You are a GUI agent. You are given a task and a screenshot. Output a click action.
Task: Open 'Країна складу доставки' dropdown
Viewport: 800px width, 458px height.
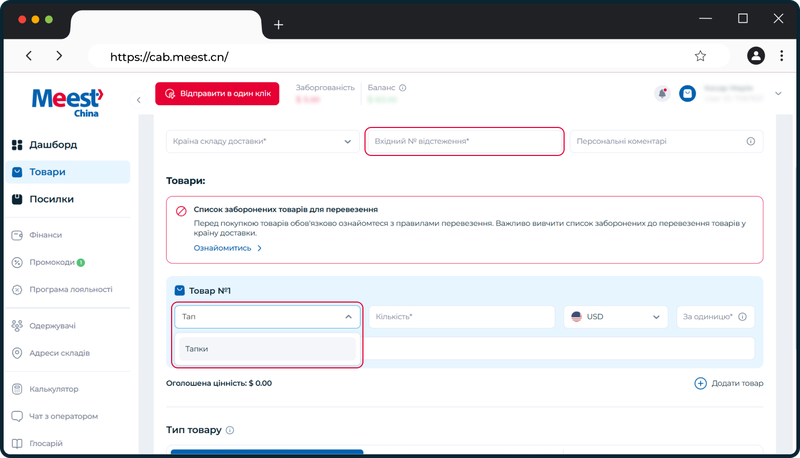point(263,141)
